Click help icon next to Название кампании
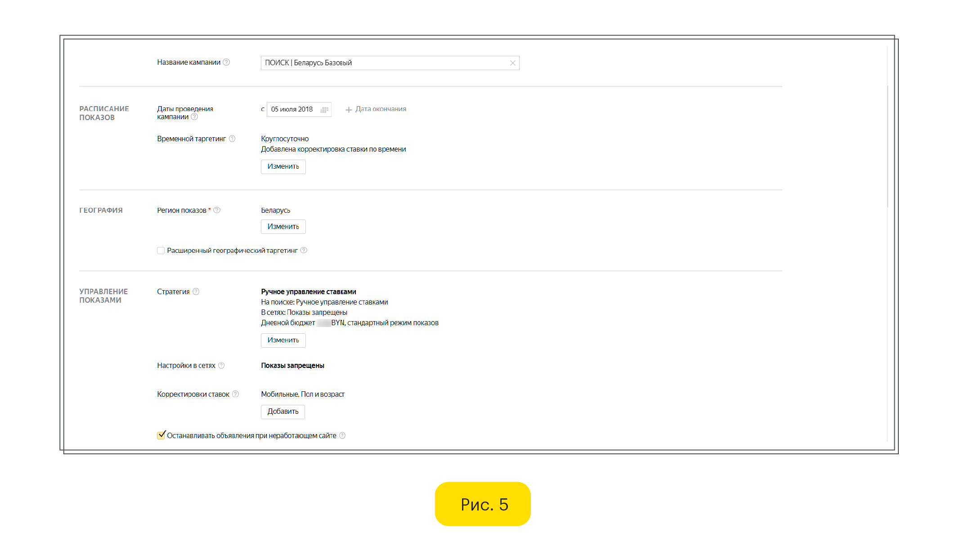 click(x=226, y=62)
